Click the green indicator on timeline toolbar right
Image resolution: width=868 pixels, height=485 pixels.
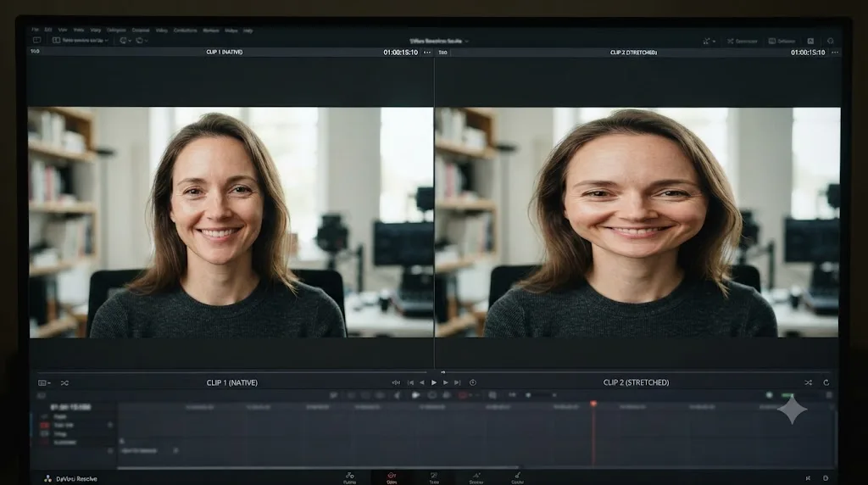[x=769, y=395]
